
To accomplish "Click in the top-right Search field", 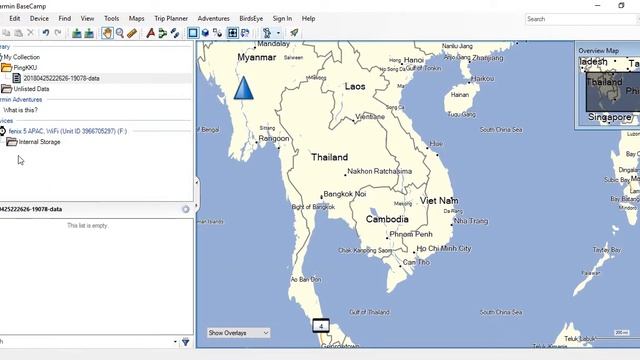I will [582, 19].
